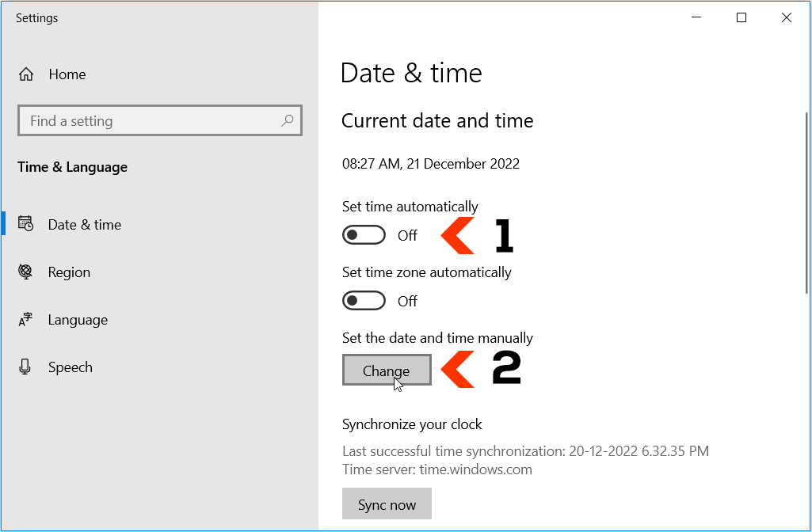Screen dimensions: 812x532
Task: Switch to the Region settings page
Action: click(70, 272)
